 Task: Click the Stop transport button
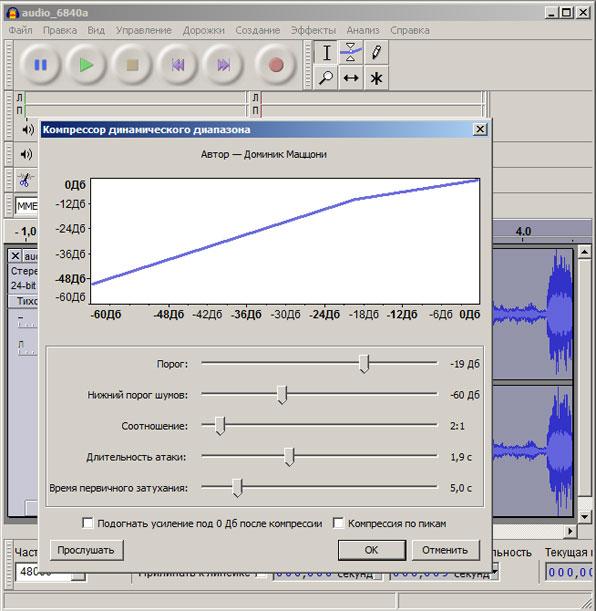coord(132,65)
